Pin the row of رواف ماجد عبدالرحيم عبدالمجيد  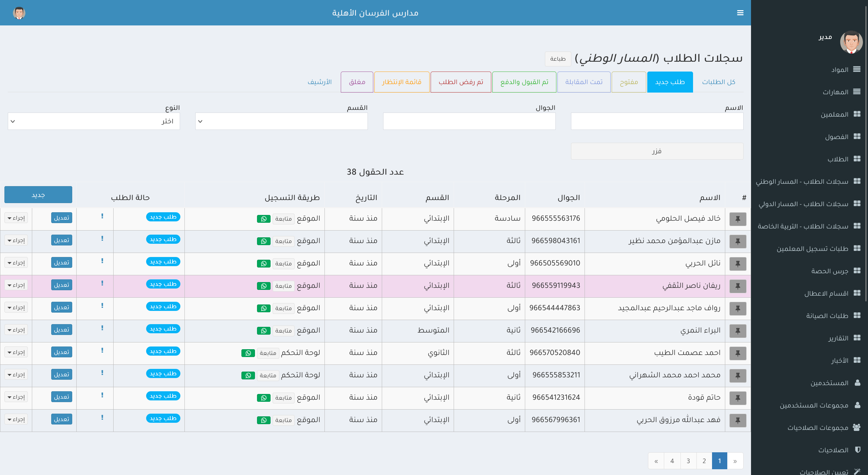point(738,309)
